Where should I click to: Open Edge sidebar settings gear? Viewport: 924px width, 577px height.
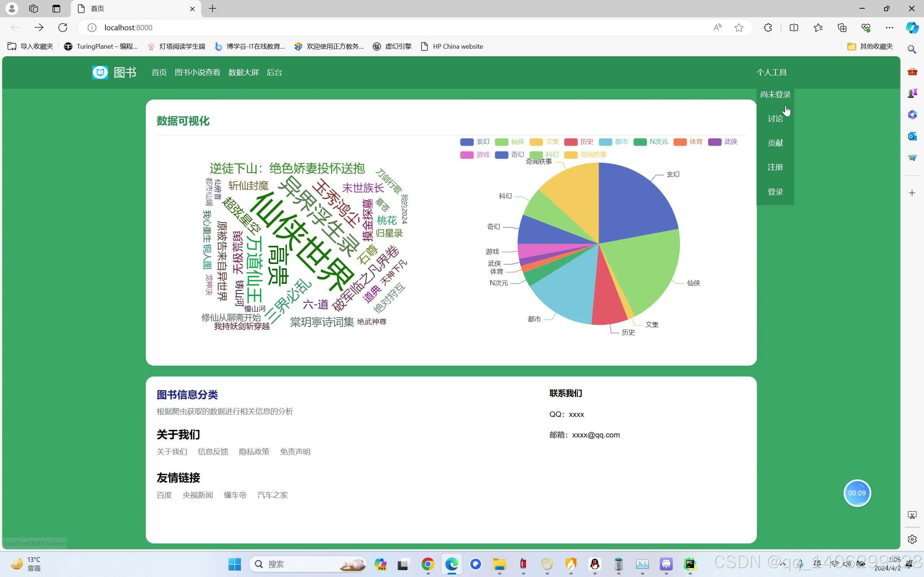tap(912, 539)
